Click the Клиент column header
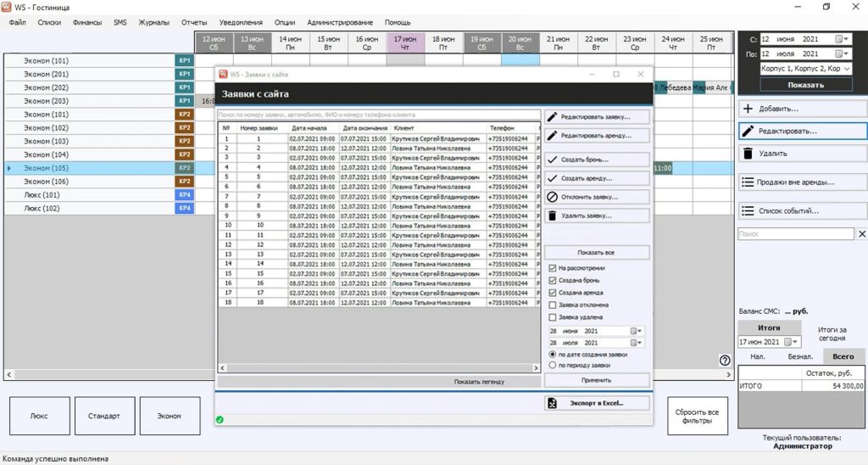868x465 pixels. [x=437, y=128]
